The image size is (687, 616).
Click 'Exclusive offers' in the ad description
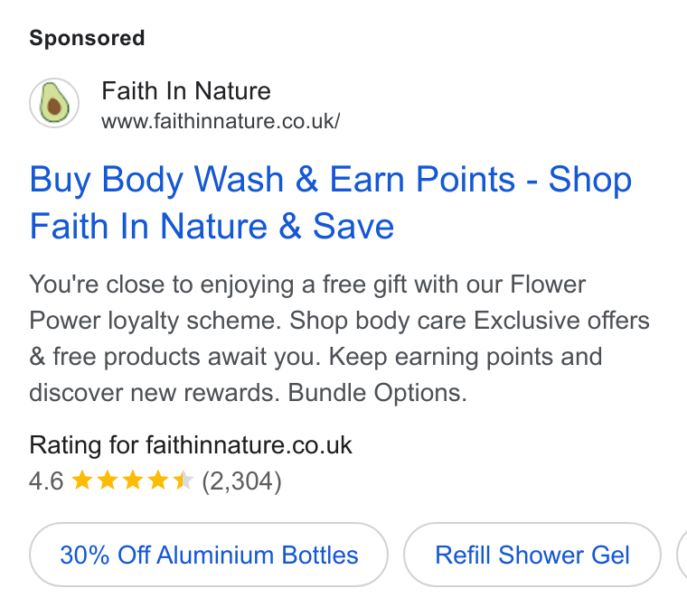click(561, 321)
